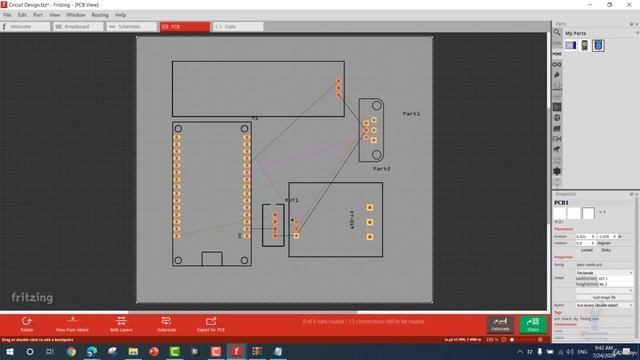Select the first part thumbnail in My Parts
Screen dimensions: 640x360
pyautogui.click(x=571, y=45)
